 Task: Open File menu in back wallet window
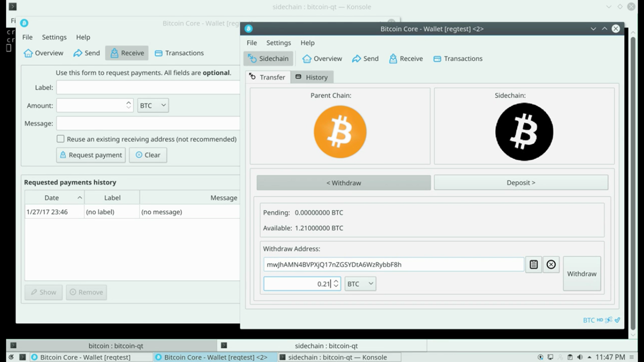point(27,37)
